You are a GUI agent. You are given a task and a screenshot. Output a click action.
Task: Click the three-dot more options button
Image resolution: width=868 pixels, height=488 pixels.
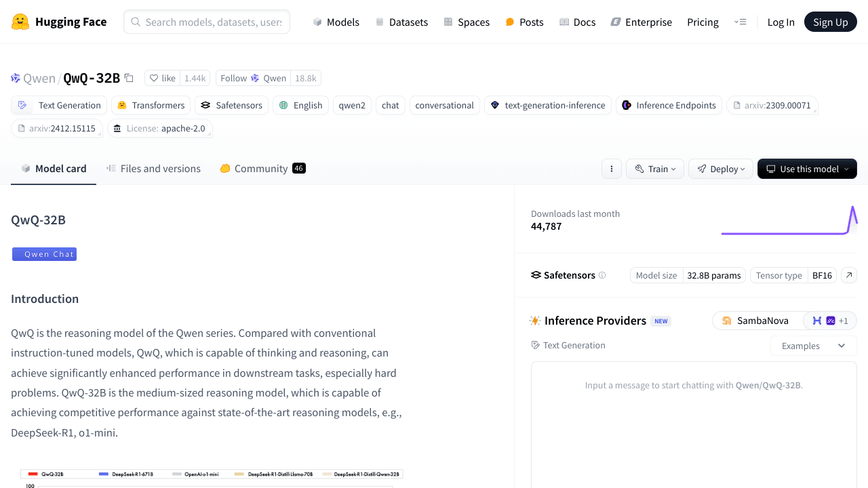click(611, 169)
